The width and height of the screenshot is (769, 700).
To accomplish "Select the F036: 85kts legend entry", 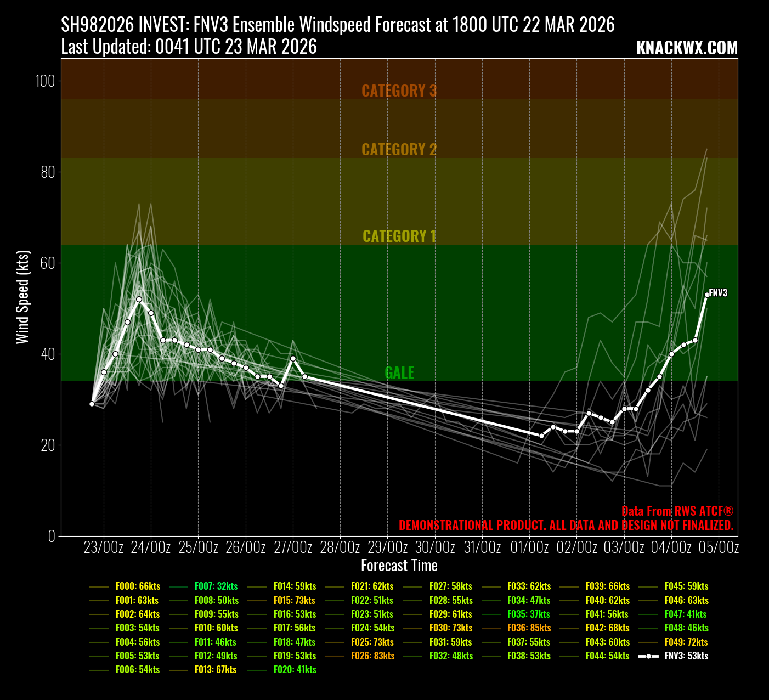I will (x=529, y=628).
